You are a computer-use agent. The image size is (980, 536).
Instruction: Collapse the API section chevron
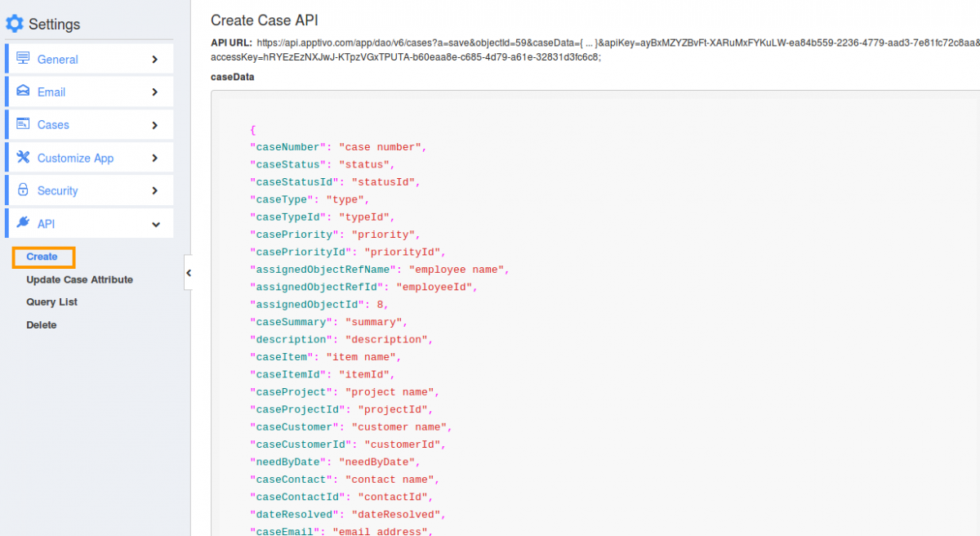[154, 224]
